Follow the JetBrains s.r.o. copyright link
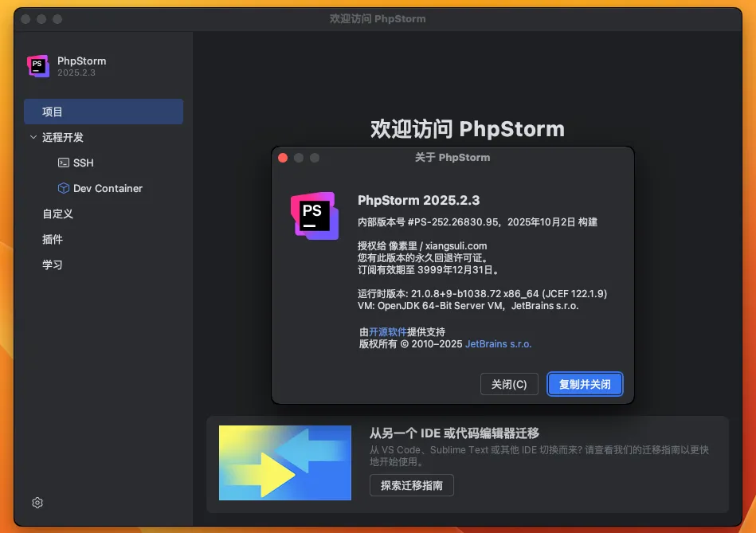This screenshot has height=533, width=756. [498, 344]
